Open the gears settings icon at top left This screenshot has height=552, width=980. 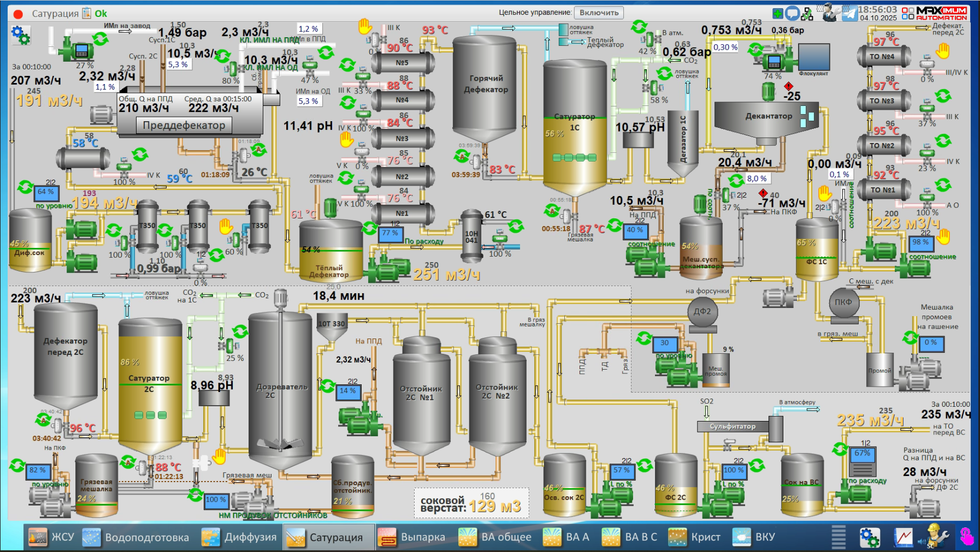pos(20,35)
